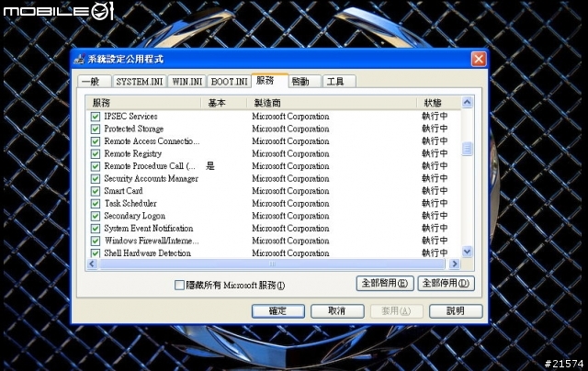588x371 pixels.
Task: Click the vertical scrollbar up arrow
Action: pos(467,102)
